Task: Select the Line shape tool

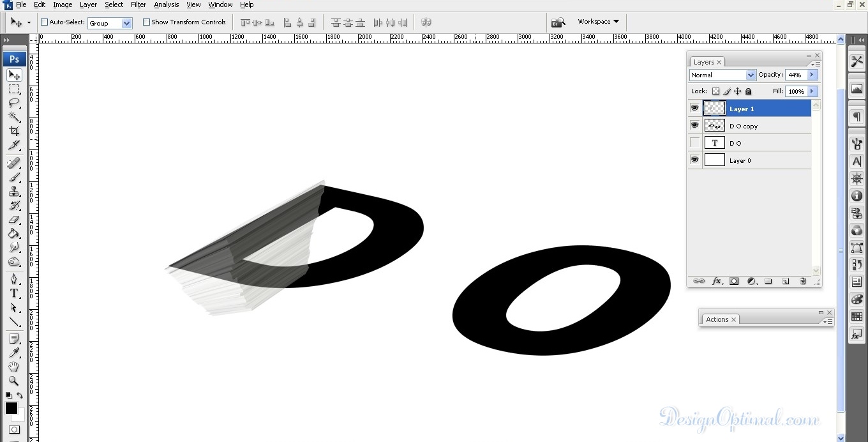Action: tap(14, 321)
